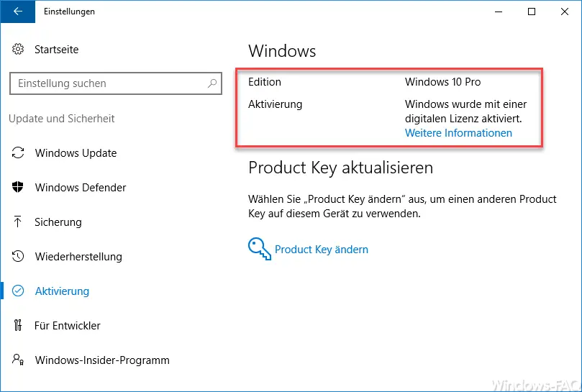582x392 pixels.
Task: Click the back arrow in title bar
Action: click(18, 12)
